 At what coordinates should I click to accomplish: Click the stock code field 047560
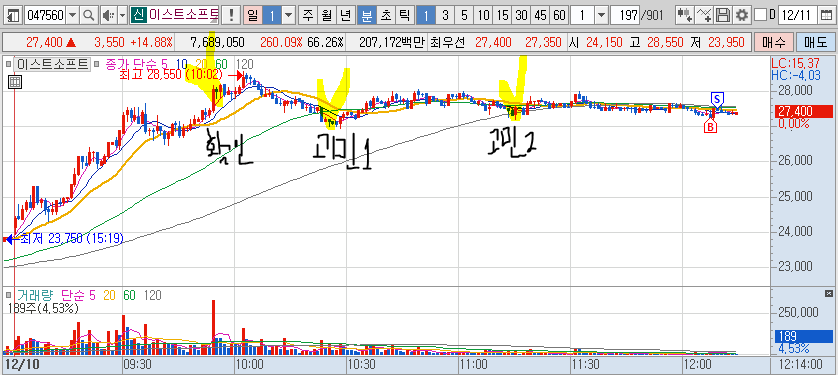(x=45, y=15)
